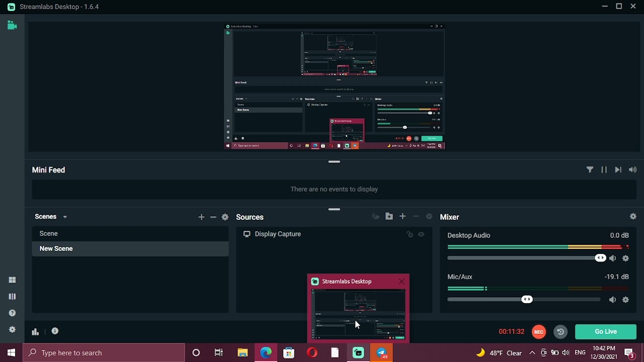Open Desktop Audio source settings gear
The height and width of the screenshot is (362, 644).
(x=625, y=258)
